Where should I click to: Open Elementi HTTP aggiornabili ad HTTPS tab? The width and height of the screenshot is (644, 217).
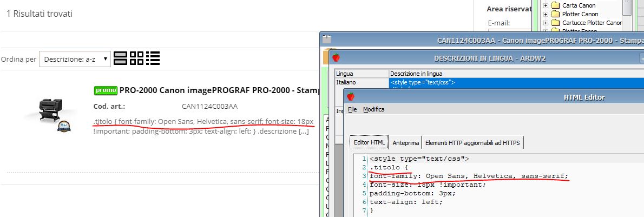click(x=472, y=143)
